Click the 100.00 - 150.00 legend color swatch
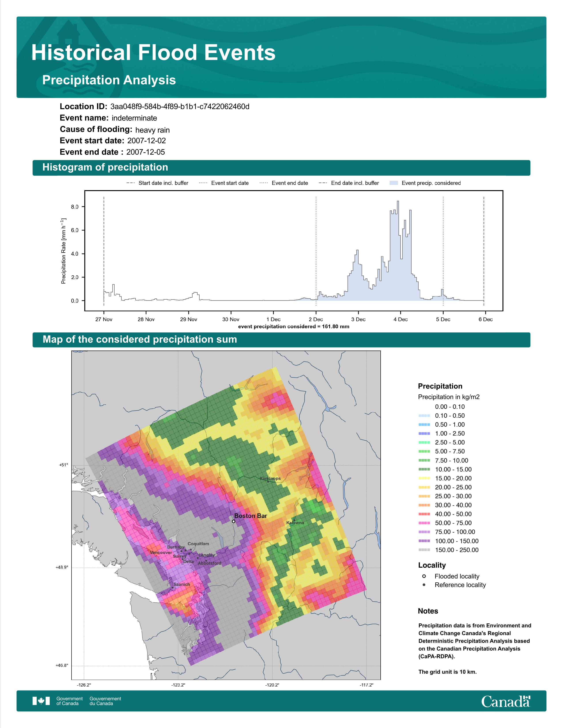 point(424,541)
